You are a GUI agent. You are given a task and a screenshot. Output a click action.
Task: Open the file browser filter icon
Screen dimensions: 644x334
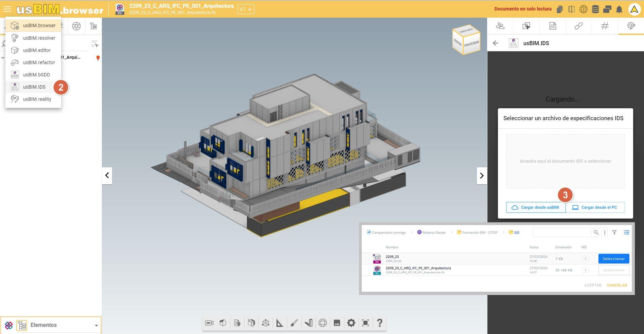coord(614,233)
